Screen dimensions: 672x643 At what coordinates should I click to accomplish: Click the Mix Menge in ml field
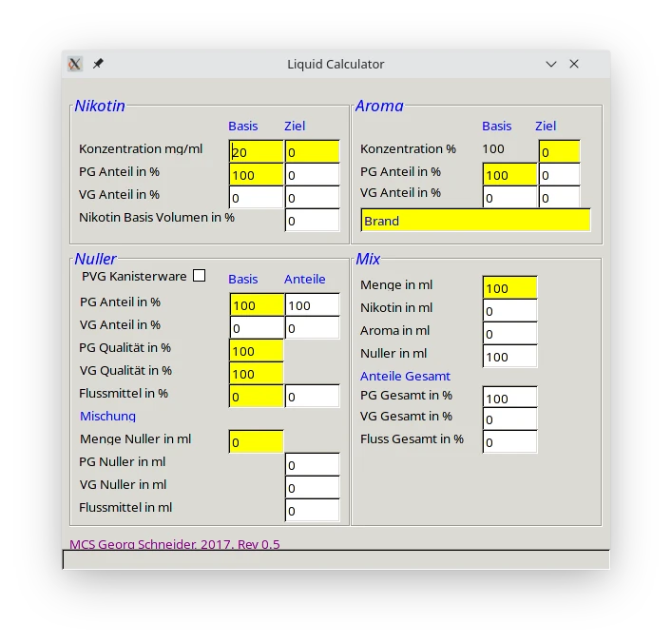click(509, 288)
